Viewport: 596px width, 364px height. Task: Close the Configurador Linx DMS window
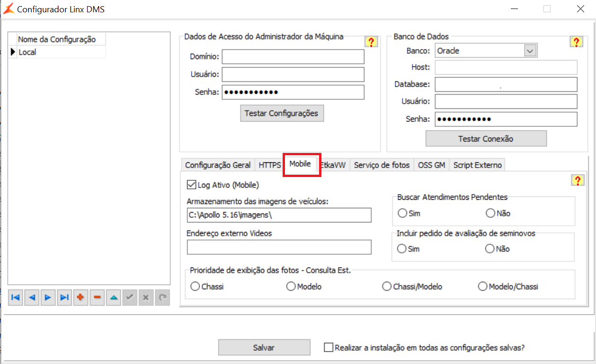pyautogui.click(x=580, y=9)
